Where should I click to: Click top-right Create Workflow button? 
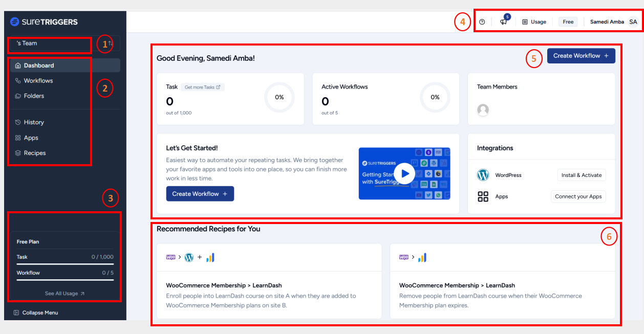[581, 56]
